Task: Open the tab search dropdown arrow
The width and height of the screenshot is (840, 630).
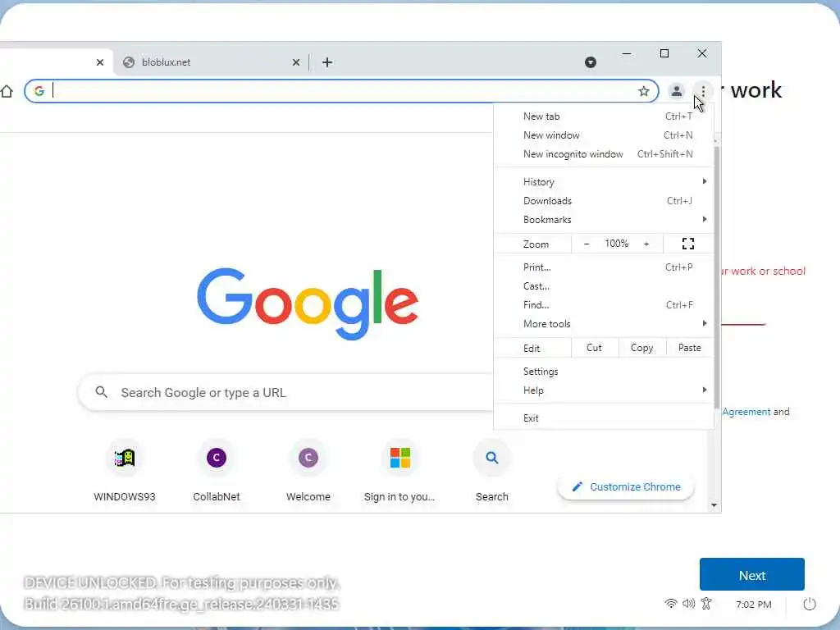Action: 591,62
